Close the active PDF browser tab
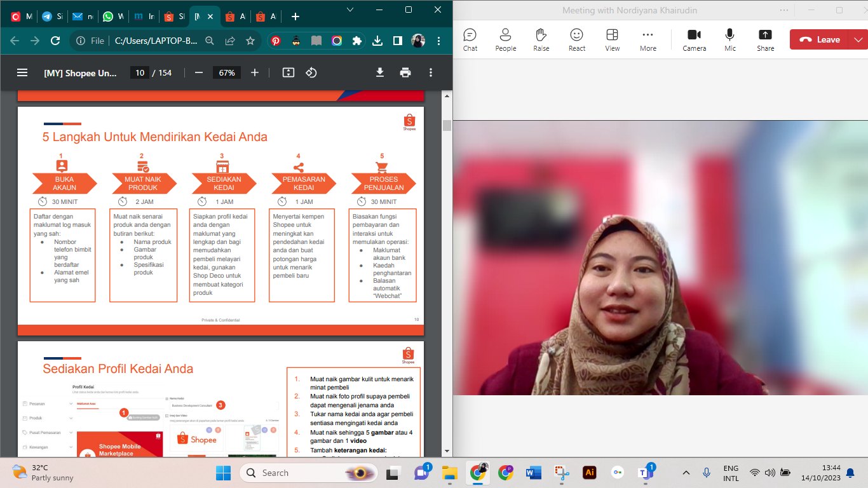 click(210, 17)
